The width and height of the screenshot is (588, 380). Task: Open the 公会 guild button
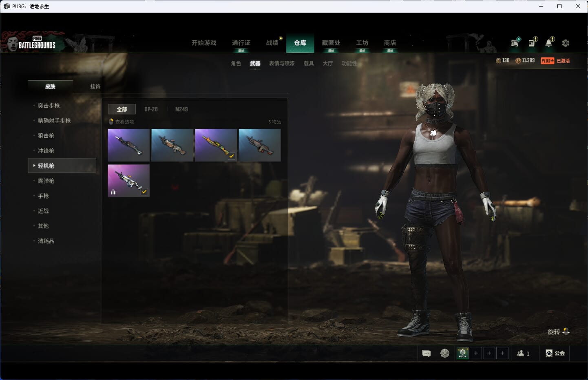click(x=555, y=353)
